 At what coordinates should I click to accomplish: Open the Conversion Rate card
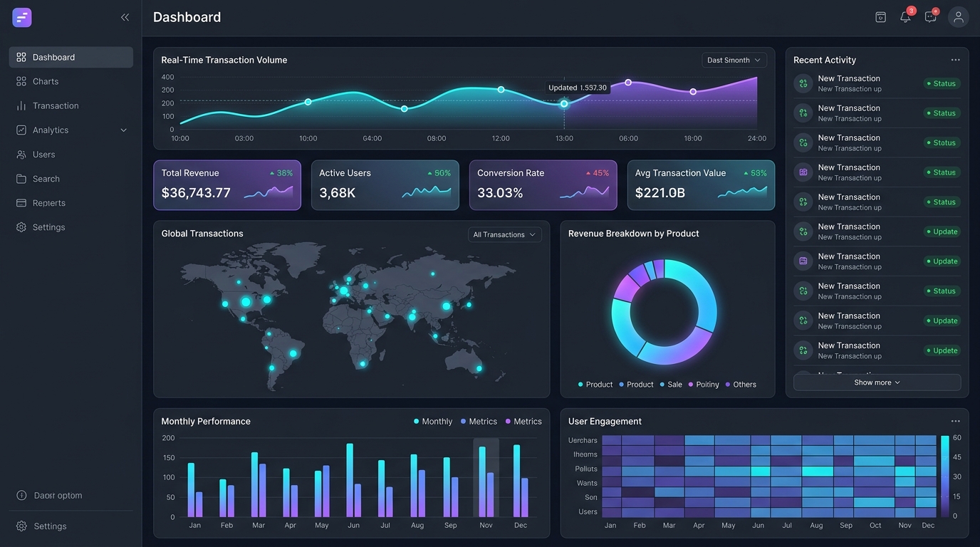(x=543, y=185)
